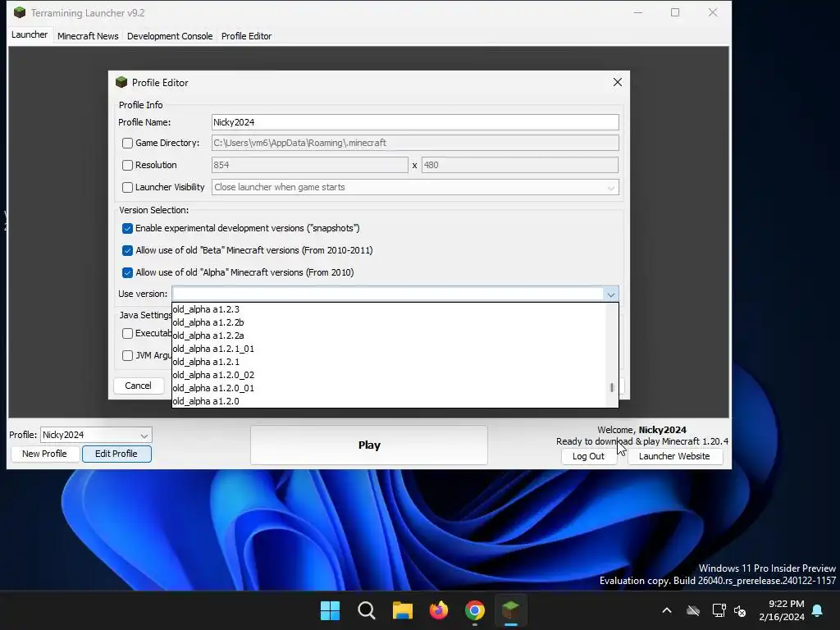Launch Firefox from taskbar
The width and height of the screenshot is (840, 630).
point(439,610)
